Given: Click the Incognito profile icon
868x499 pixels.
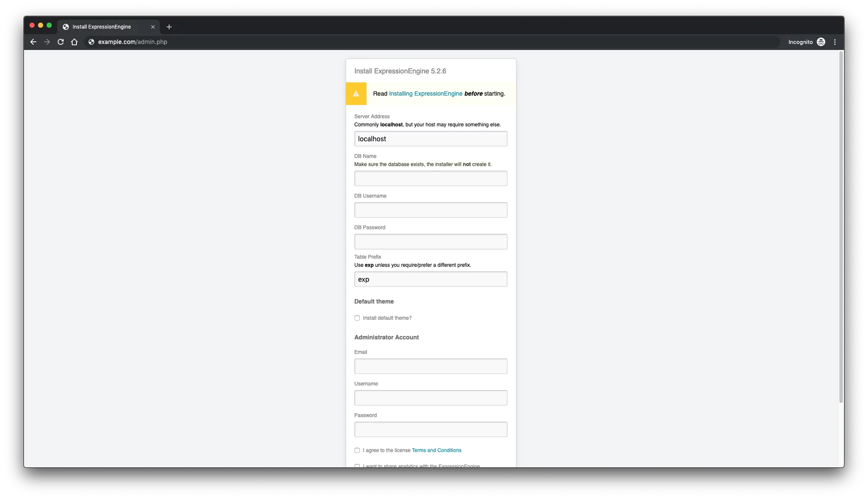Looking at the screenshot, I should 821,42.
